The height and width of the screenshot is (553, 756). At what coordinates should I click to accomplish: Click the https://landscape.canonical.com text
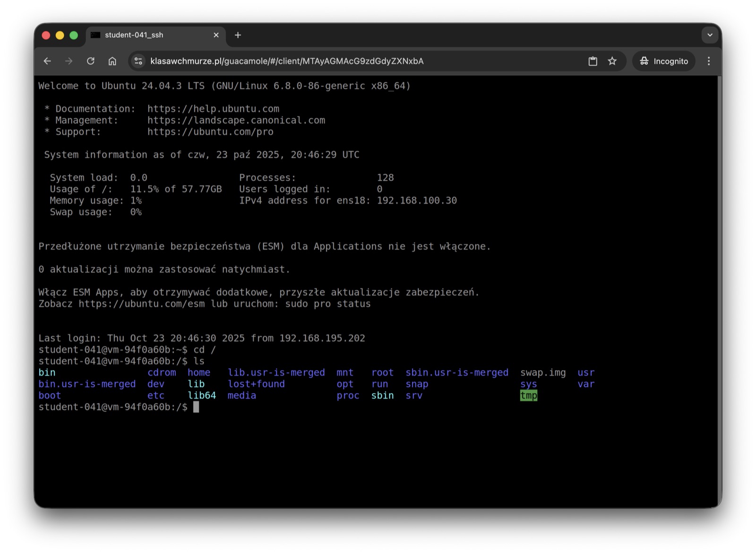[x=236, y=120]
